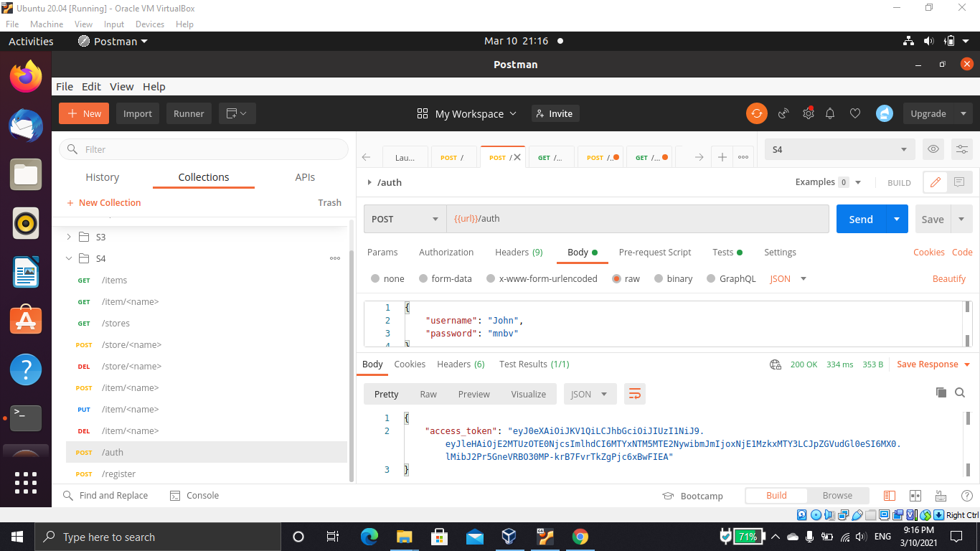Screen dimensions: 980x551
Task: Click the orange sync icon
Action: click(x=756, y=113)
